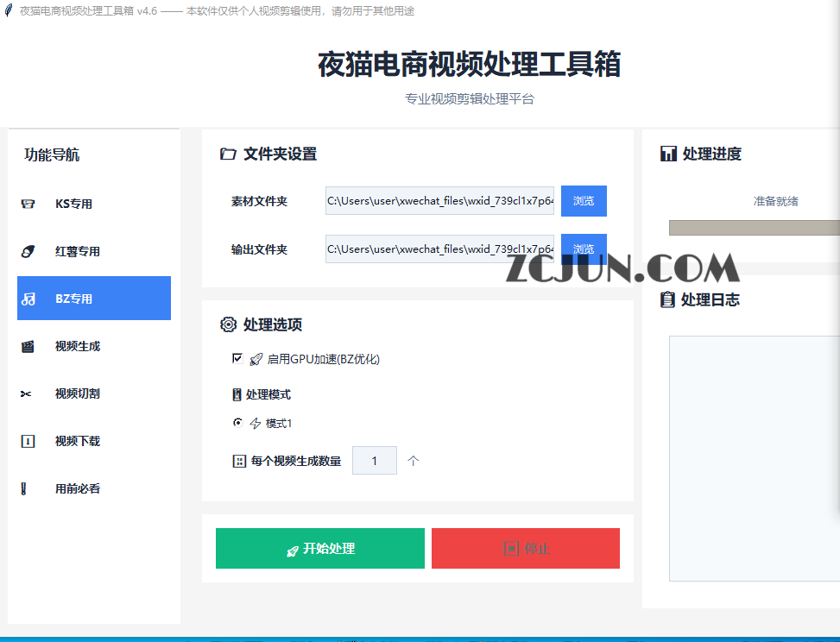Start processing with 开始处理 button
The width and height of the screenshot is (840, 642).
coord(319,548)
